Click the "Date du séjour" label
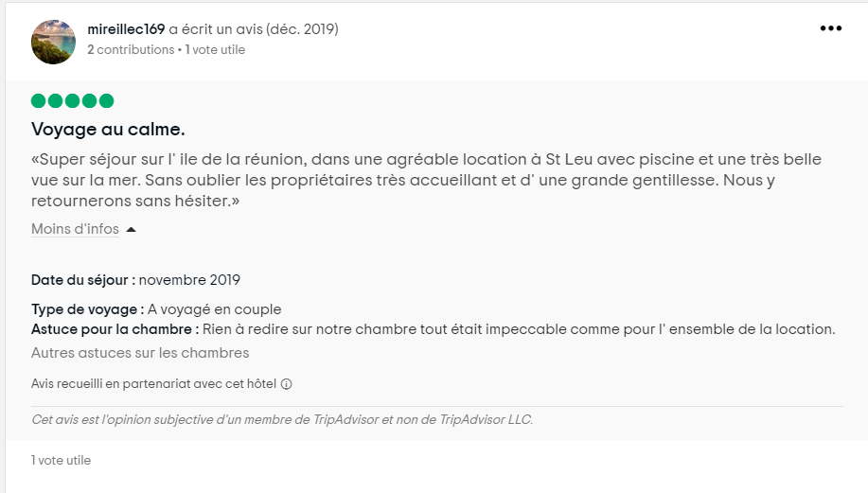Screen dimensions: 868x493 82,280
